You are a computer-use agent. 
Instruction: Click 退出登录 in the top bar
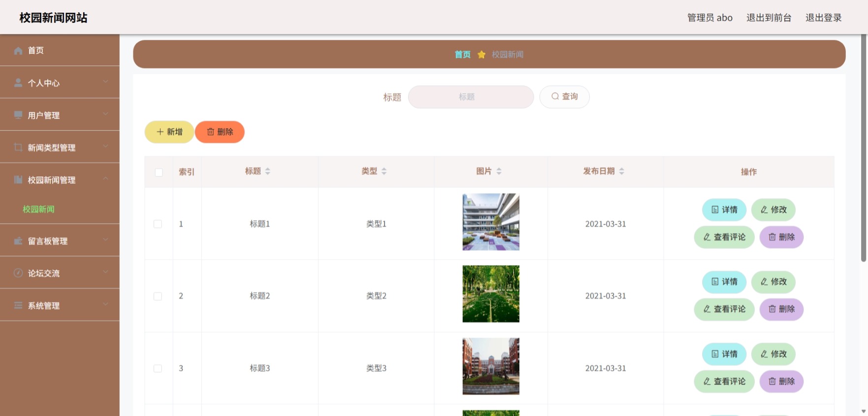click(x=824, y=18)
